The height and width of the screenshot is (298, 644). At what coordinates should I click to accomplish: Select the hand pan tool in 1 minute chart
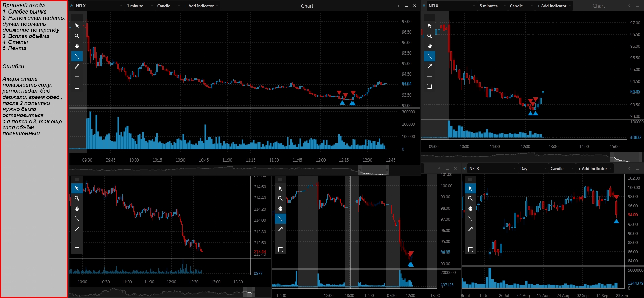coord(77,46)
